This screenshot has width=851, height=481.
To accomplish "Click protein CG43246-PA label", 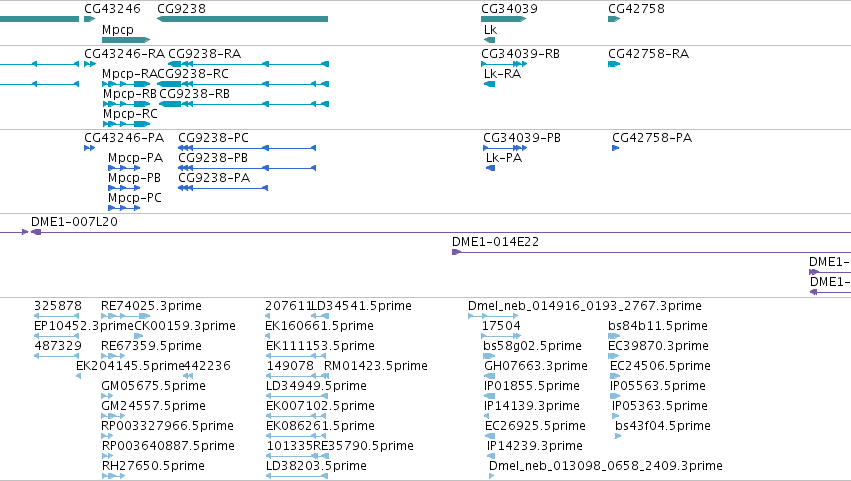I will click(124, 138).
